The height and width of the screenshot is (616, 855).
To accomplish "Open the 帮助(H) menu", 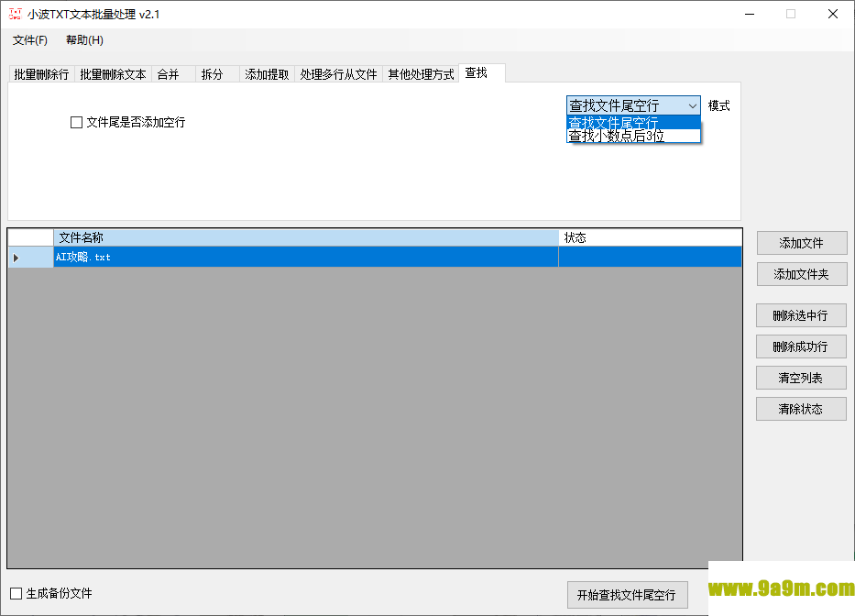I will pyautogui.click(x=84, y=40).
